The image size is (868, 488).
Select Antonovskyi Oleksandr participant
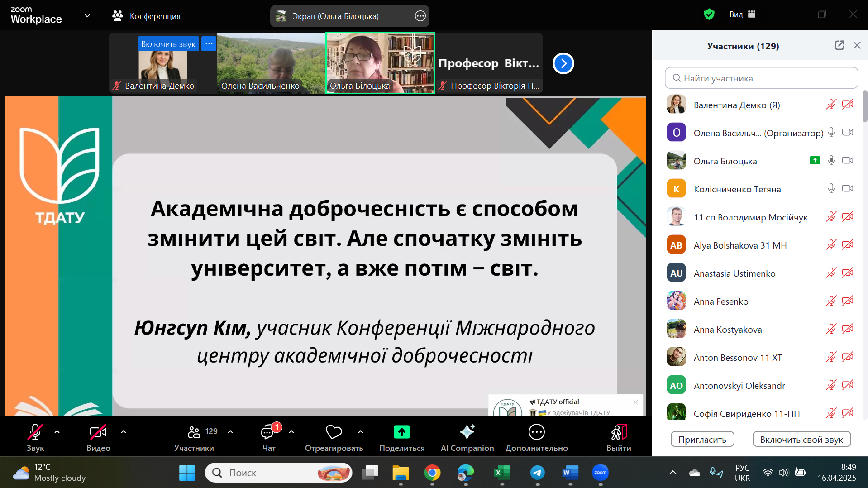tap(760, 385)
